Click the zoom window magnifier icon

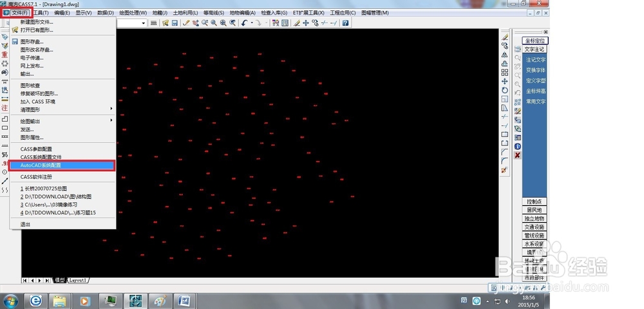[214, 23]
